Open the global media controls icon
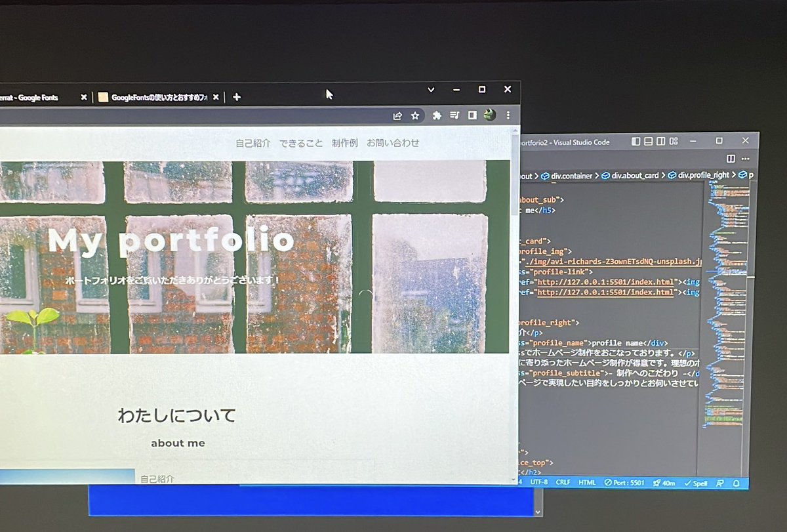The image size is (787, 532). (x=454, y=115)
